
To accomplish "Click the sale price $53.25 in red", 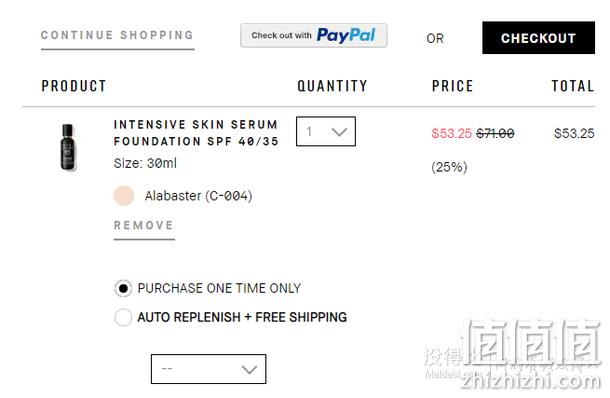I will [x=451, y=133].
